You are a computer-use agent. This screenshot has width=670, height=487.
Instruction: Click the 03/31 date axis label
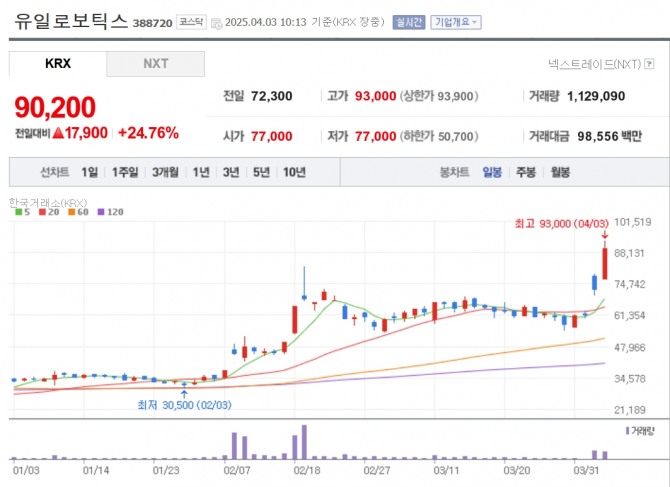tap(586, 470)
